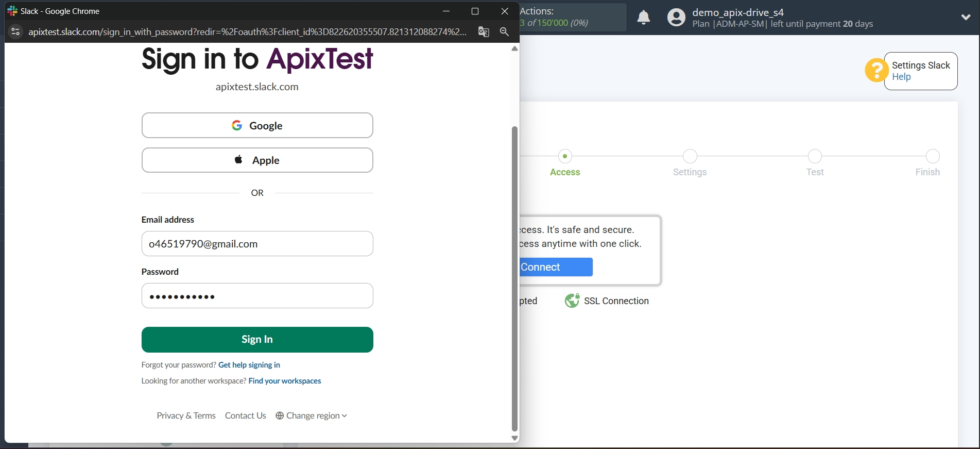Select the Access step in wizard
The height and width of the screenshot is (449, 980).
[x=565, y=163]
